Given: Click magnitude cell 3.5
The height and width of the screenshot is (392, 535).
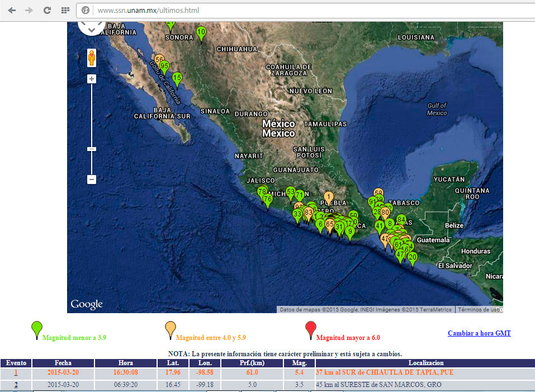Looking at the screenshot, I should point(299,385).
